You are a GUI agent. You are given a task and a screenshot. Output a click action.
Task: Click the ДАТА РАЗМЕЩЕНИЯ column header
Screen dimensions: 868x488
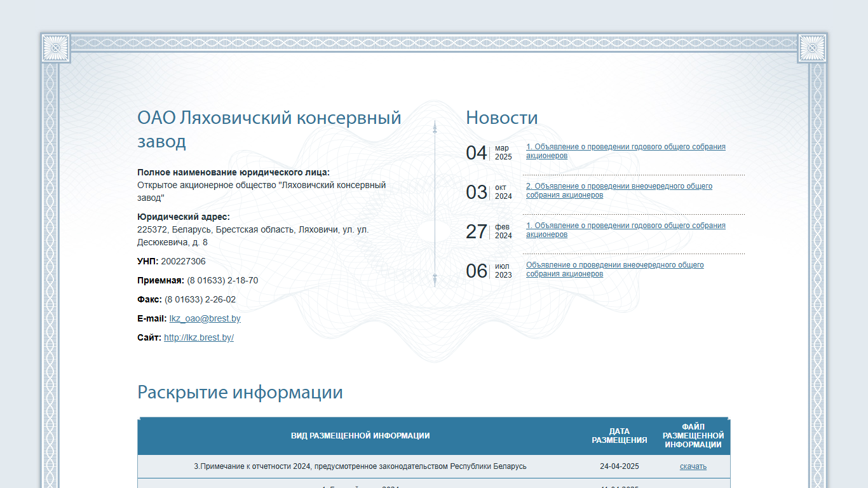(x=620, y=435)
